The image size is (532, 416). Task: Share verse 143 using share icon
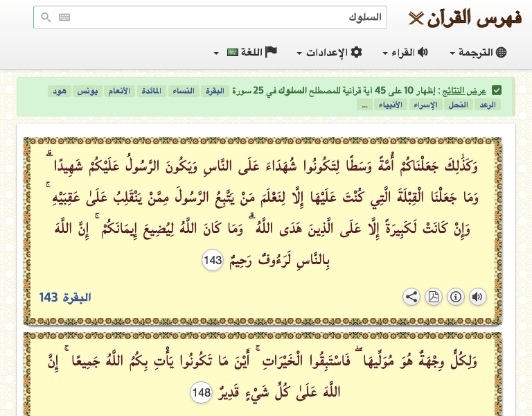[x=411, y=297]
